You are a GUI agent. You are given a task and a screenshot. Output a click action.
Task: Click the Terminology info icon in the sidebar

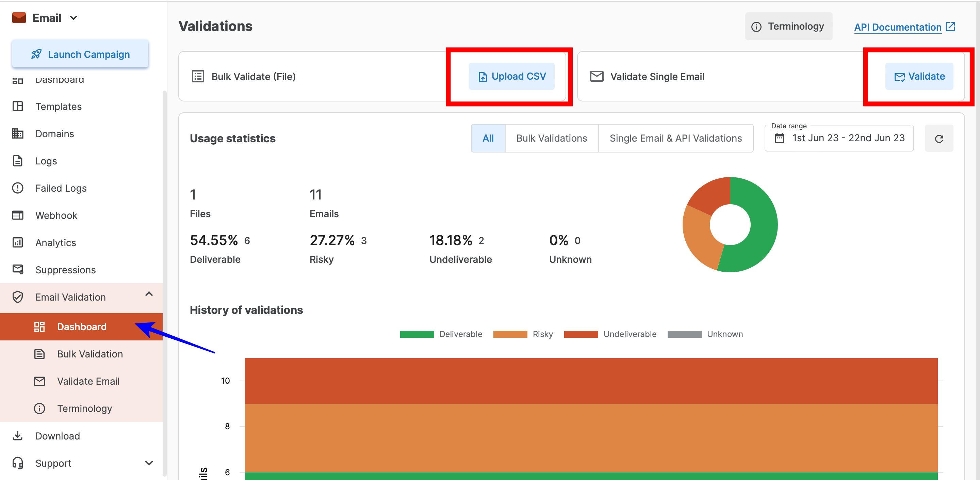pos(39,409)
